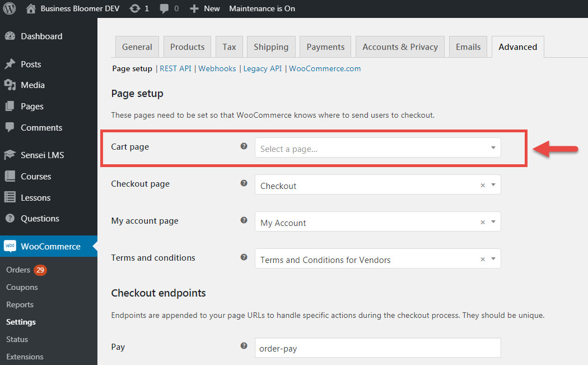The image size is (588, 365).
Task: Expand the Terms and conditions dropdown arrow
Action: [x=493, y=258]
